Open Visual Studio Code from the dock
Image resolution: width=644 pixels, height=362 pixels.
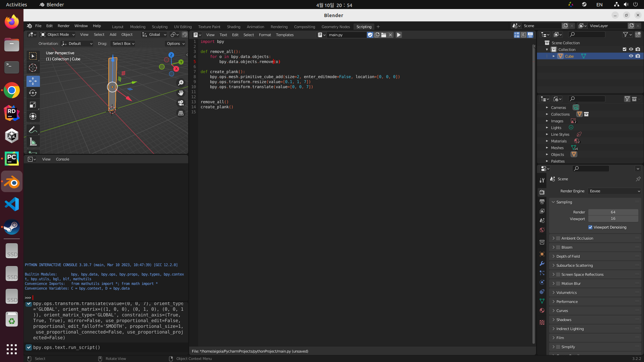tap(12, 204)
